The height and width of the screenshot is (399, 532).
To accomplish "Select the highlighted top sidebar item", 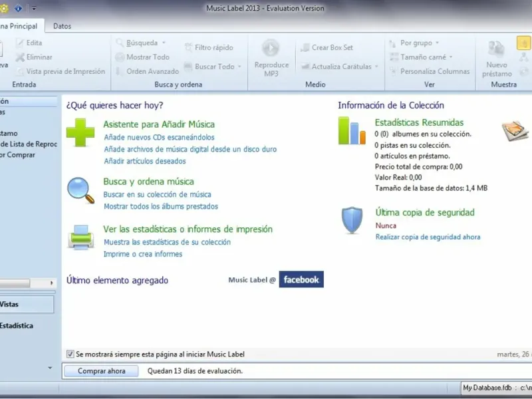I will (x=29, y=101).
